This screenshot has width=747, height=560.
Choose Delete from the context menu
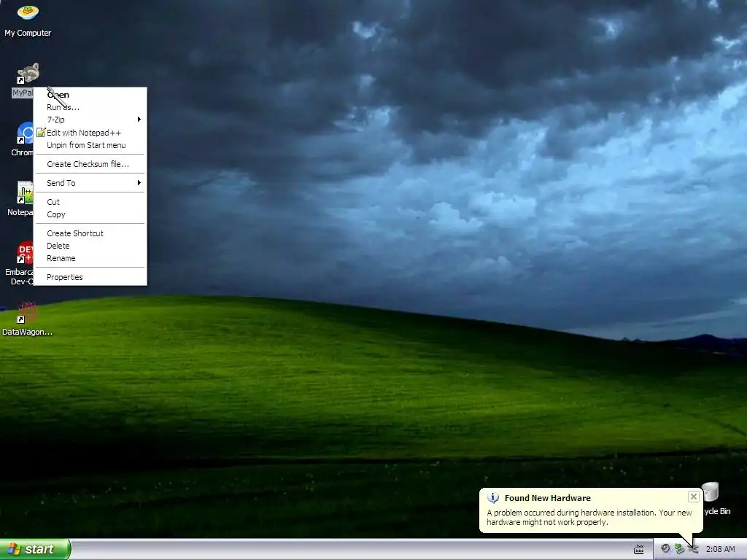(x=90, y=246)
